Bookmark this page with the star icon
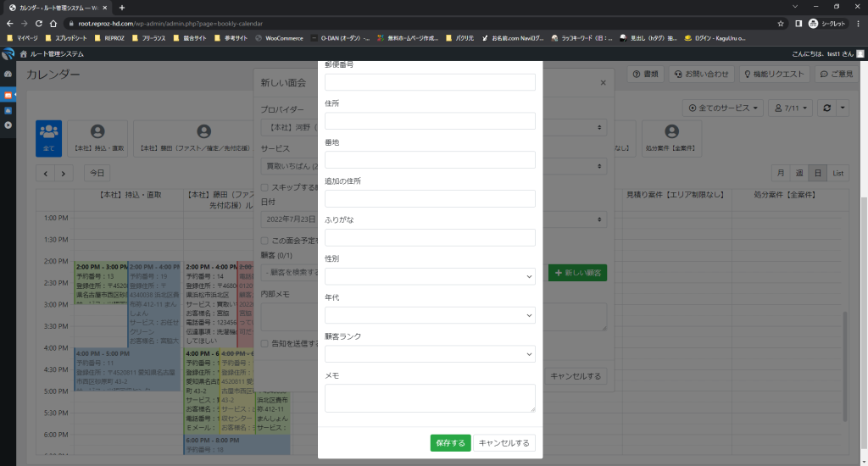 click(780, 24)
